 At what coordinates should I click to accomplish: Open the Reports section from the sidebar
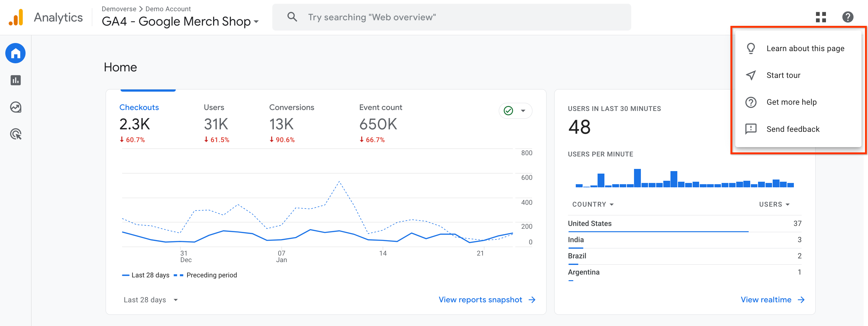click(15, 80)
